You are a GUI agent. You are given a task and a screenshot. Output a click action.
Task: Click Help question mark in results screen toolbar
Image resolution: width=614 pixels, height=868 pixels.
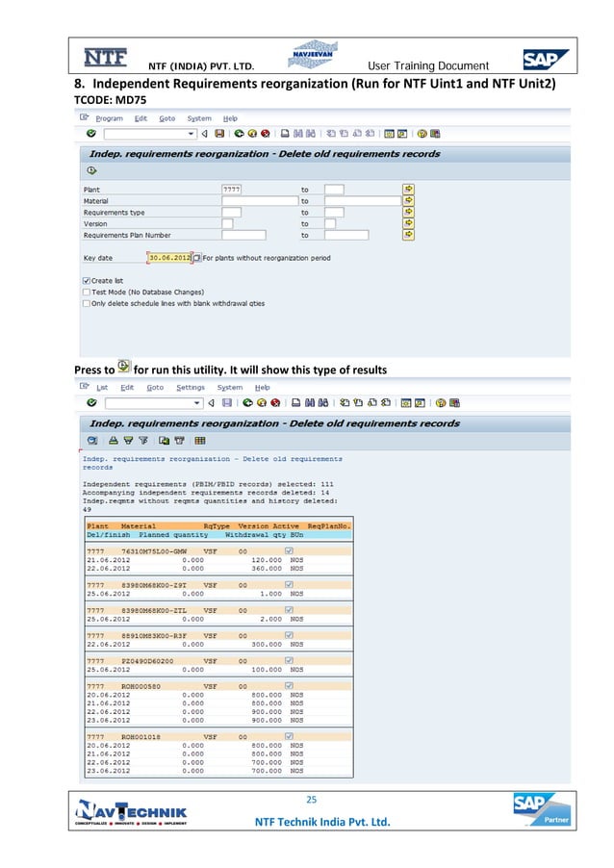coord(441,403)
